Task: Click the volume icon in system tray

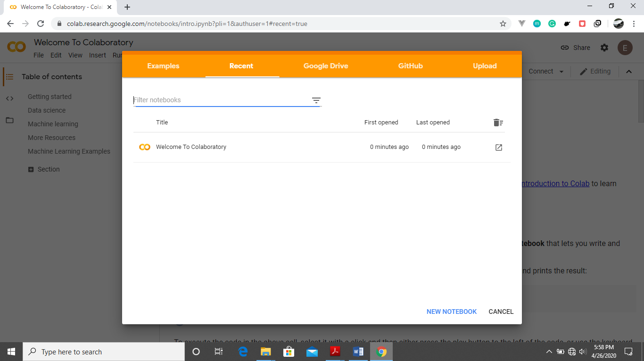Action: click(x=583, y=352)
